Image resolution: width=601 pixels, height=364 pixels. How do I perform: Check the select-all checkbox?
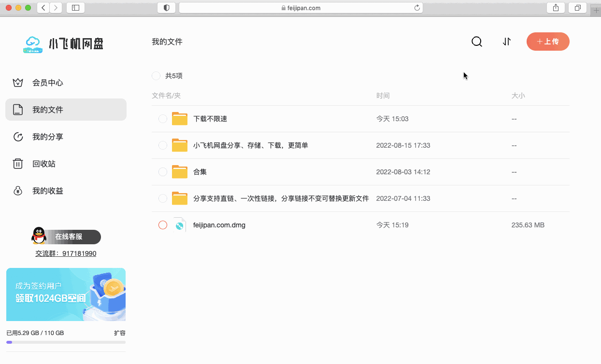[x=156, y=76]
